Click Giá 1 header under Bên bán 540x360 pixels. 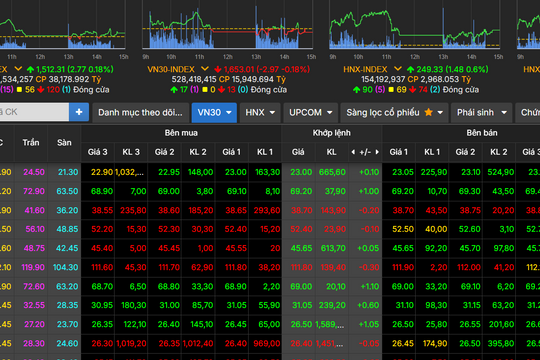(x=398, y=152)
